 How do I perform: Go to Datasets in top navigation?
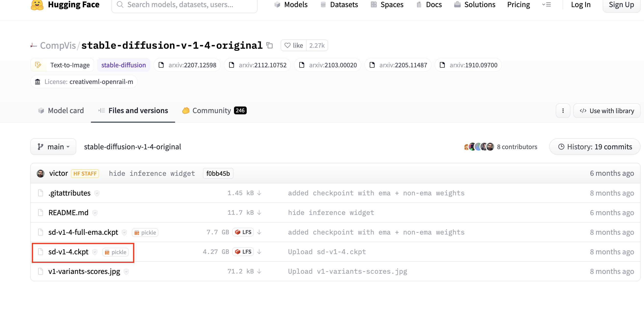pyautogui.click(x=339, y=4)
